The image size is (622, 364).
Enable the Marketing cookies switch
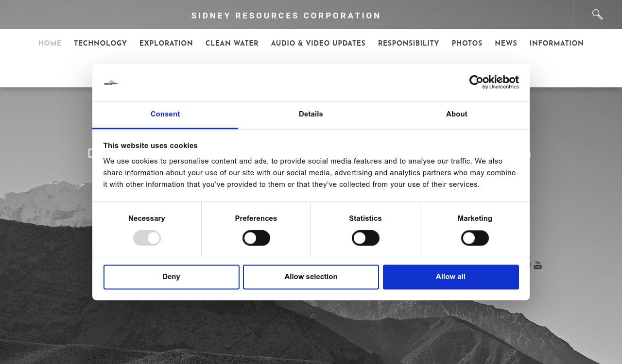(x=475, y=238)
